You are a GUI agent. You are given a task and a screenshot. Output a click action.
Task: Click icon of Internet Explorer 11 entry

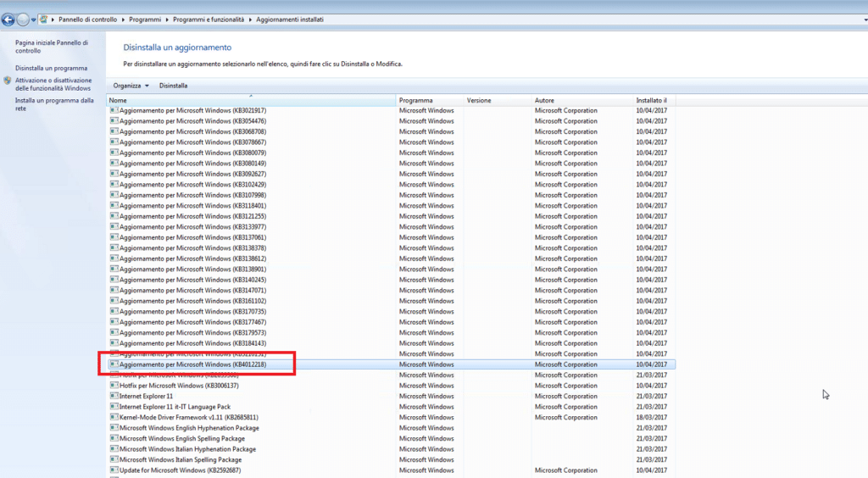114,396
